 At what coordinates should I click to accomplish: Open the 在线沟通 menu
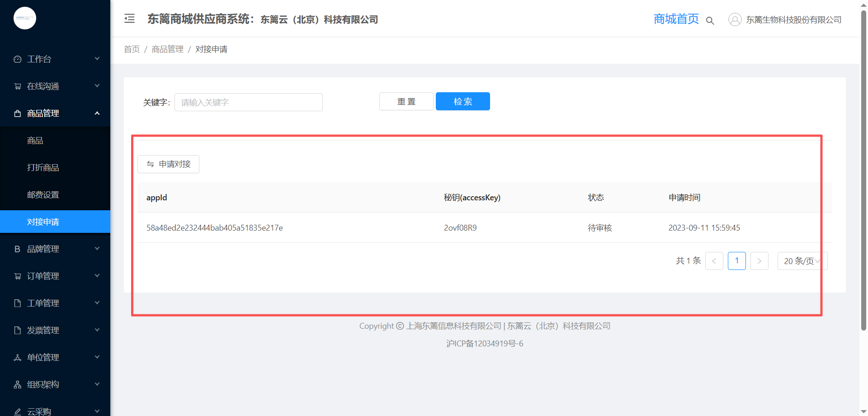pyautogui.click(x=55, y=86)
